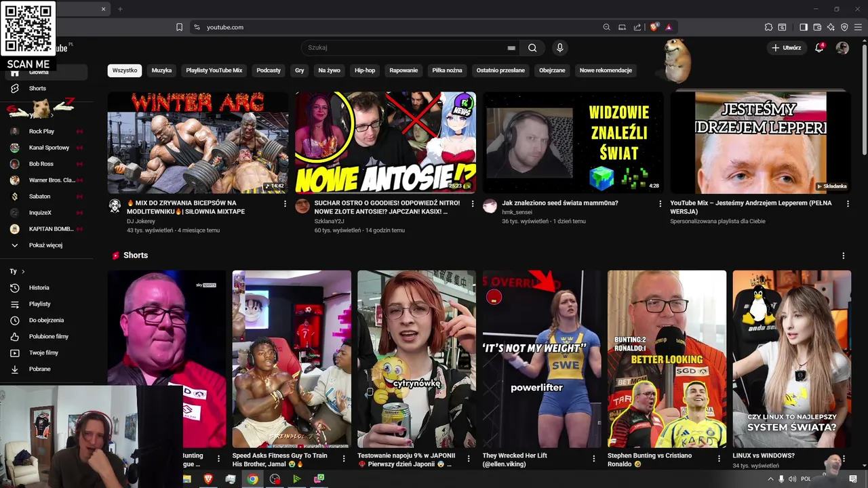Open Brave VPN shield icon
This screenshot has height=488, width=868.
(844, 27)
